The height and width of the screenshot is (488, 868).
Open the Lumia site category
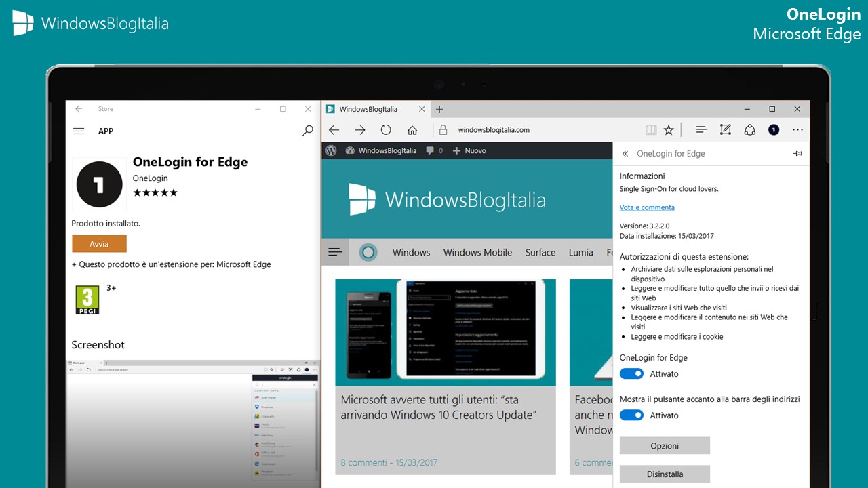pos(581,252)
